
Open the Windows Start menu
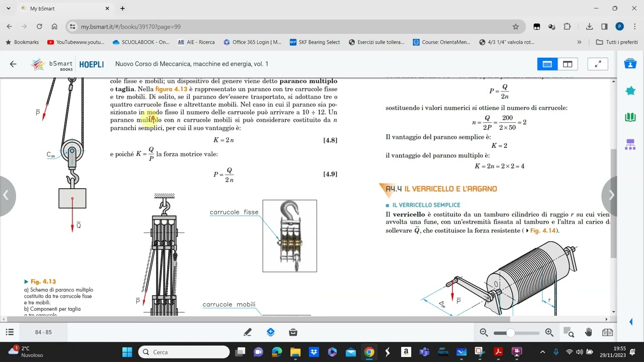tap(127, 352)
